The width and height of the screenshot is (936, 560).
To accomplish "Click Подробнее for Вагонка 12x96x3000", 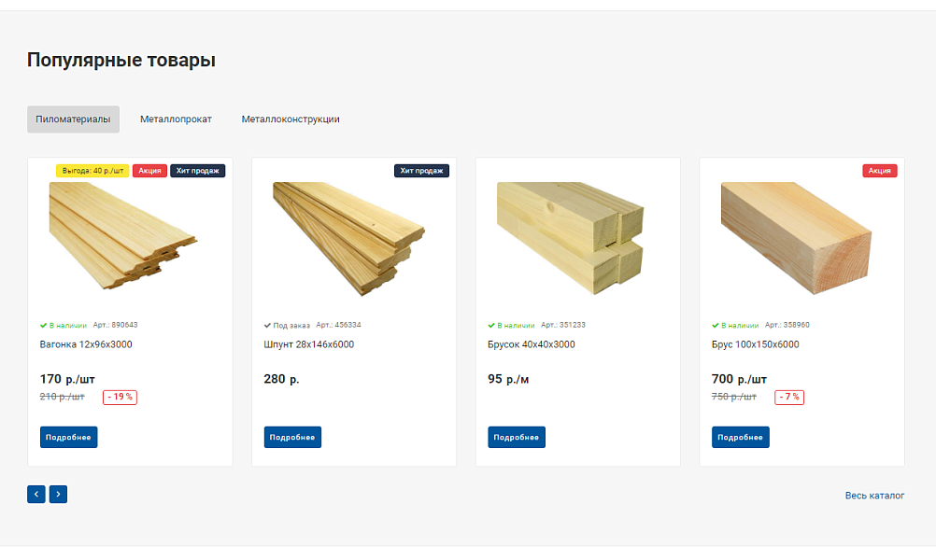I will tap(68, 437).
